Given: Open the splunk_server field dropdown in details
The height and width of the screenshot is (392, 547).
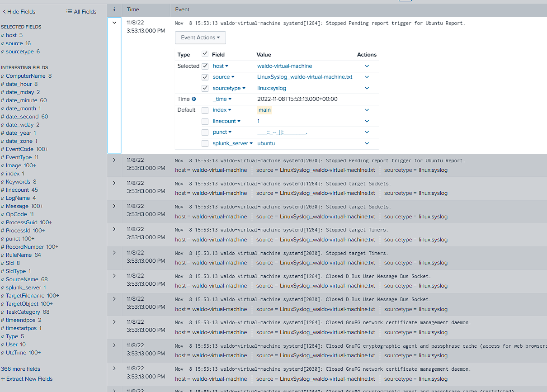Looking at the screenshot, I should (x=233, y=143).
